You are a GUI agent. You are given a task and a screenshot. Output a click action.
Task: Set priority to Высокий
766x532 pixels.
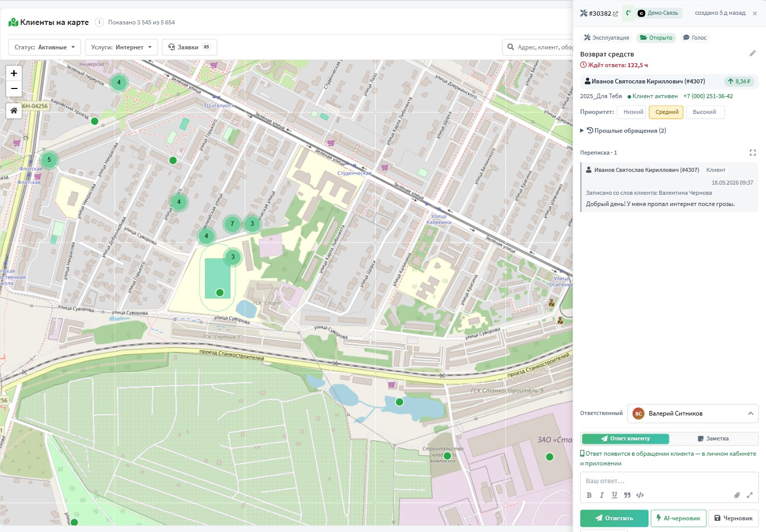coord(704,112)
